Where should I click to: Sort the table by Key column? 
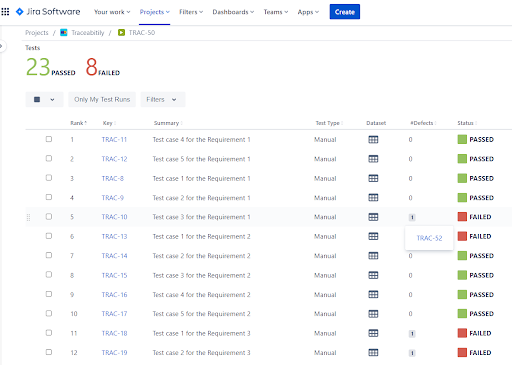(109, 123)
